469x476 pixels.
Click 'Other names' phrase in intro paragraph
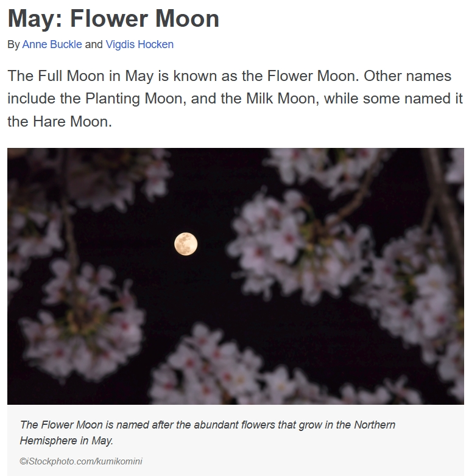pyautogui.click(x=407, y=76)
